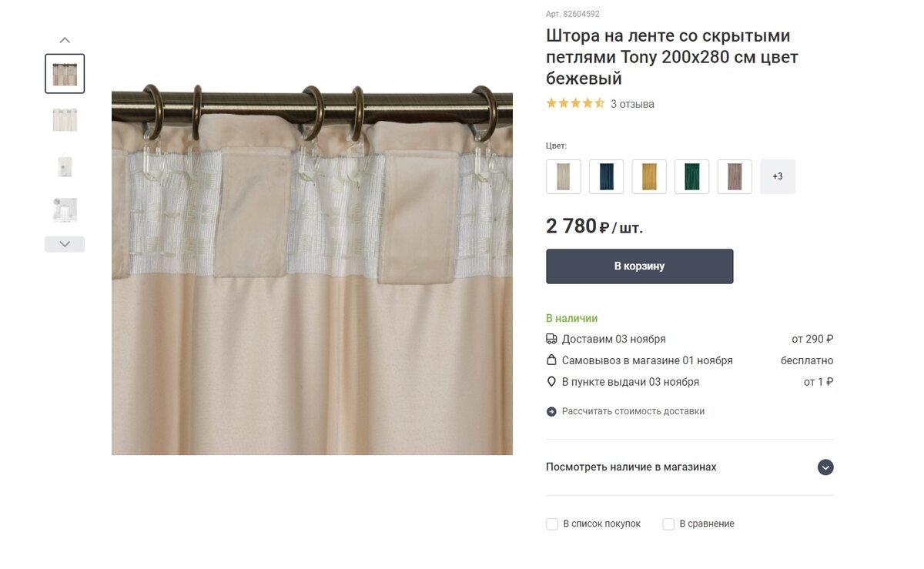Pick the yellow curtain color option

(649, 176)
